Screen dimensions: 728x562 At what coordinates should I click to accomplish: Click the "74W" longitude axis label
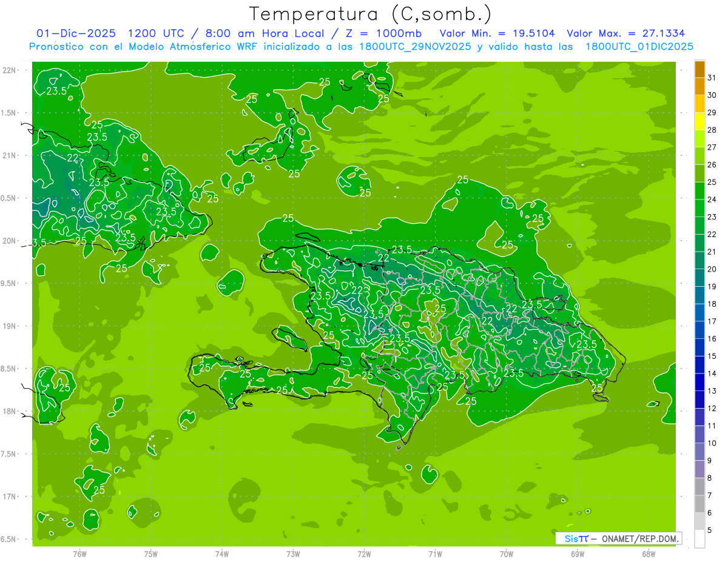click(x=222, y=554)
